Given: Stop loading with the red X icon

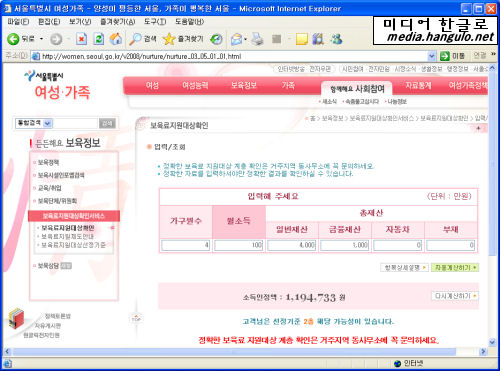Looking at the screenshot, I should click(x=81, y=39).
